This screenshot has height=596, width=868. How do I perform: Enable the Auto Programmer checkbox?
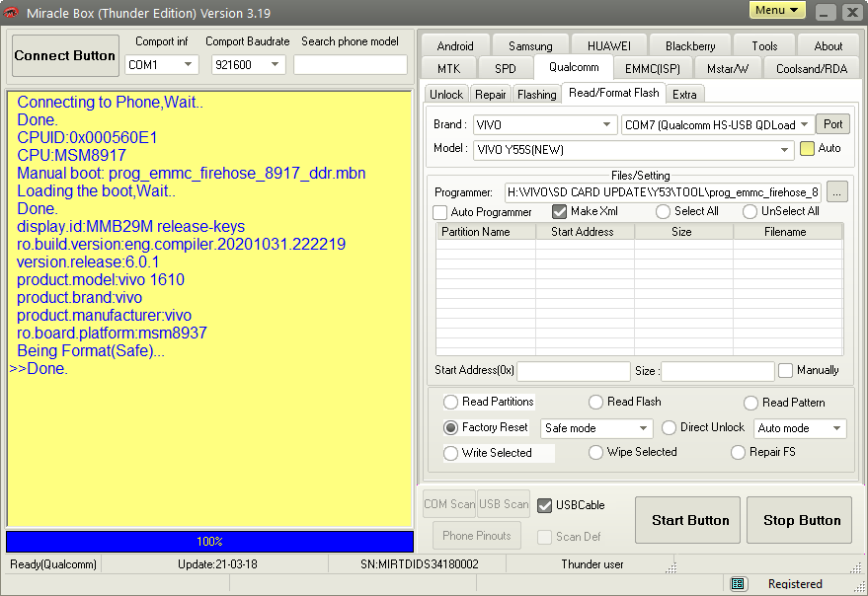(440, 212)
